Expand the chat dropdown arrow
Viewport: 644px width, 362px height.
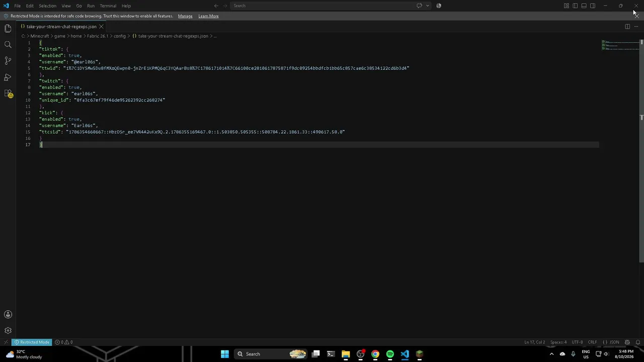point(428,6)
